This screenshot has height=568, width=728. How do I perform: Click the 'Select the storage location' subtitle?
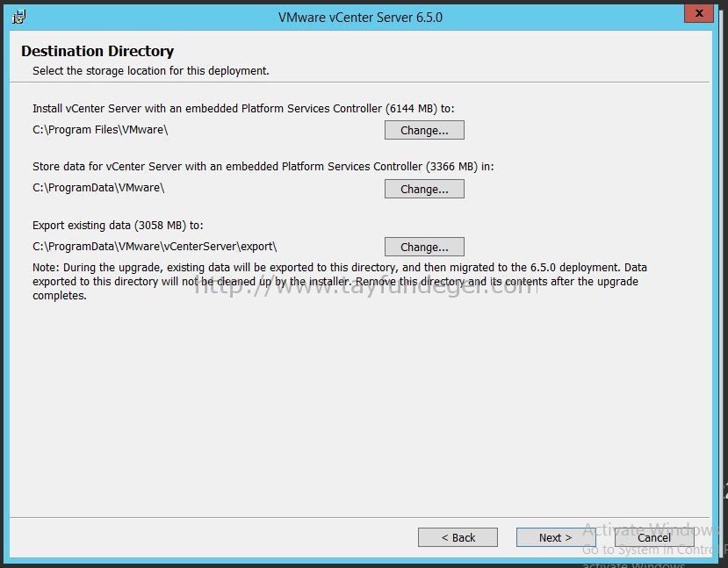tap(151, 71)
